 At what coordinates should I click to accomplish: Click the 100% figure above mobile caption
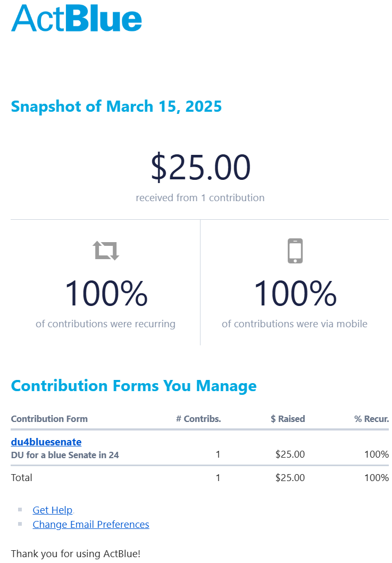(295, 294)
